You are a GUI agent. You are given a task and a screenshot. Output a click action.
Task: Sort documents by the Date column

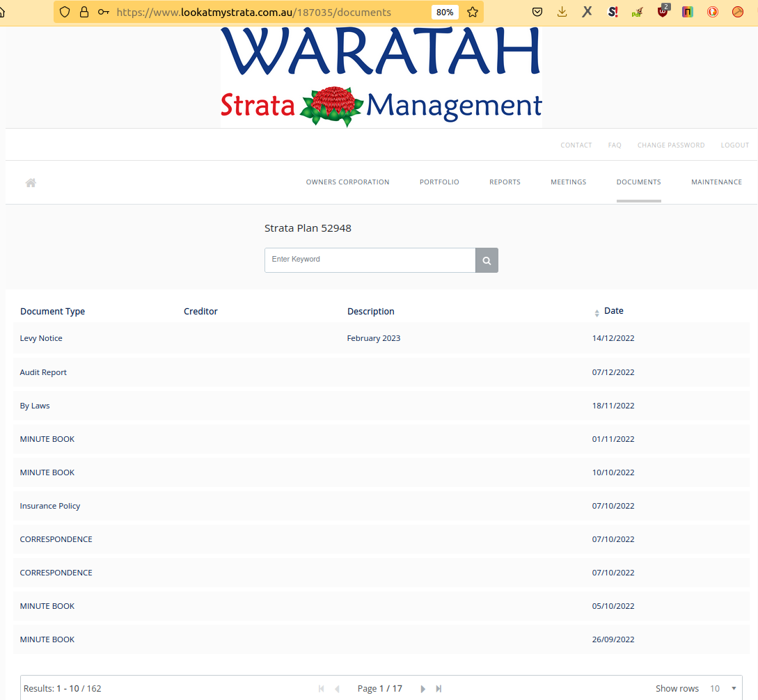(613, 311)
